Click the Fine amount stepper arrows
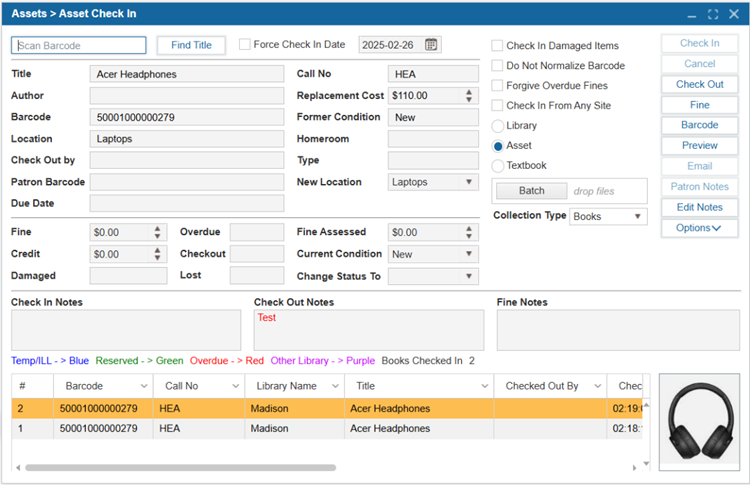The image size is (750, 485). pyautogui.click(x=157, y=232)
